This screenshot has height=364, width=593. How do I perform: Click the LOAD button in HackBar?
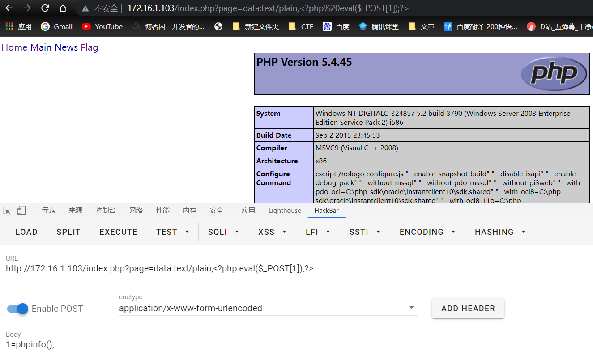tap(26, 232)
